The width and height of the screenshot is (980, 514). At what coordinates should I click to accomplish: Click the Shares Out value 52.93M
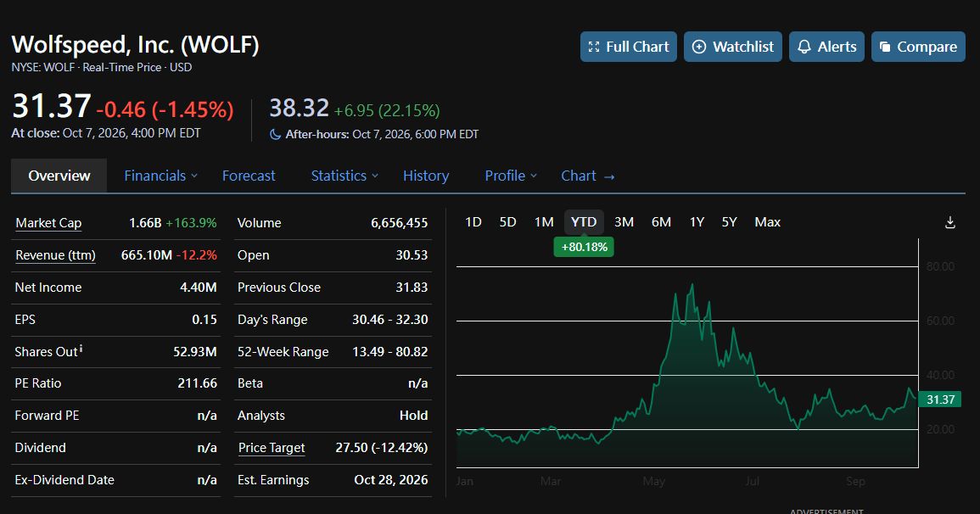click(195, 352)
